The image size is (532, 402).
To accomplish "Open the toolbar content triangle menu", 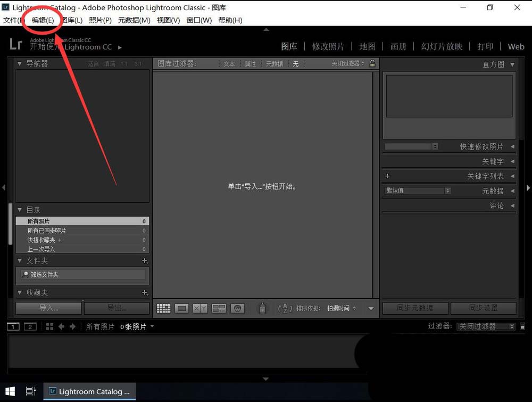I will [x=371, y=309].
